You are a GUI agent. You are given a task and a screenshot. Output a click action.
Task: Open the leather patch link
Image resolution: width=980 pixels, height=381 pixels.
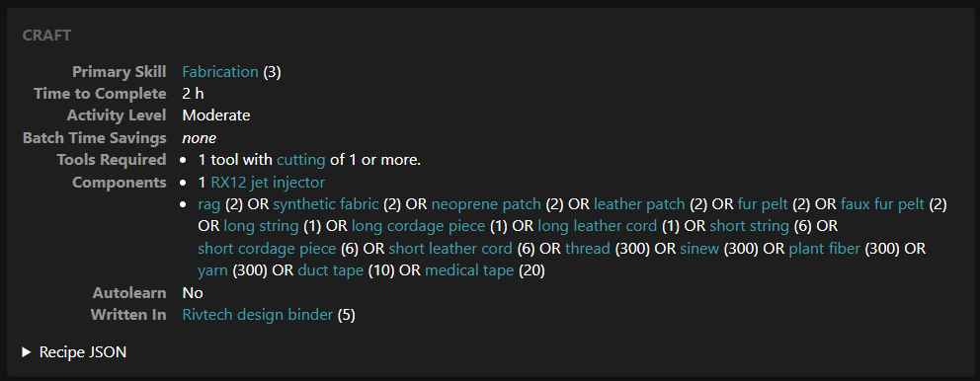coord(639,204)
